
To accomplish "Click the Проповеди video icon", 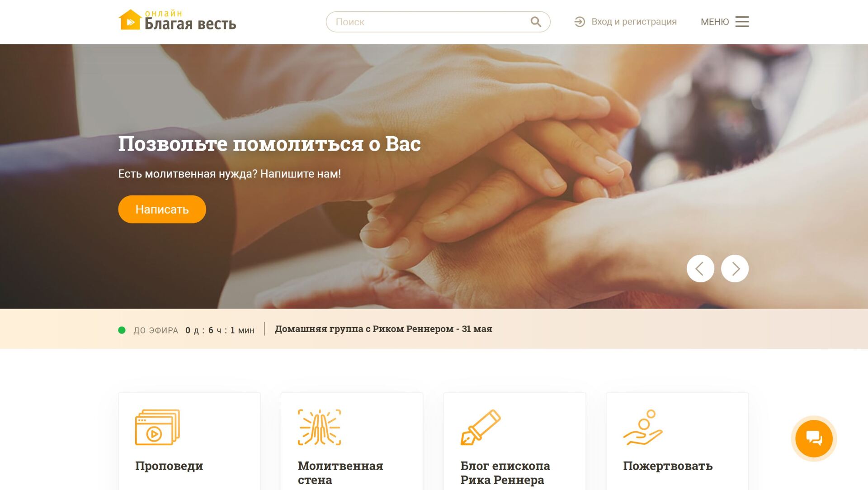I will (157, 427).
